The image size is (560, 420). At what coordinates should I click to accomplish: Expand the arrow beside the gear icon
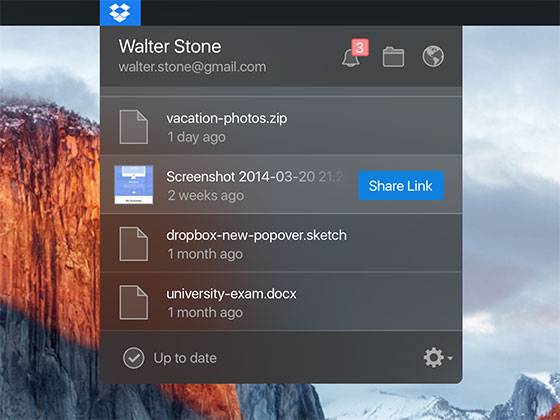tap(450, 358)
